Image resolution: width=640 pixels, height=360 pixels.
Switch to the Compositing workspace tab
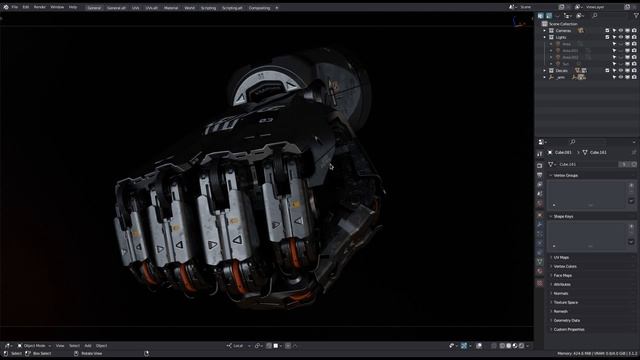tap(259, 8)
